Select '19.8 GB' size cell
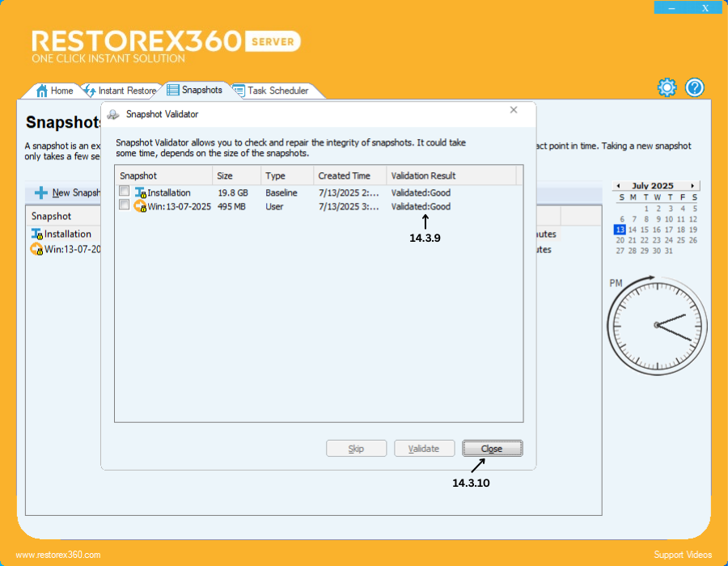 pyautogui.click(x=233, y=192)
